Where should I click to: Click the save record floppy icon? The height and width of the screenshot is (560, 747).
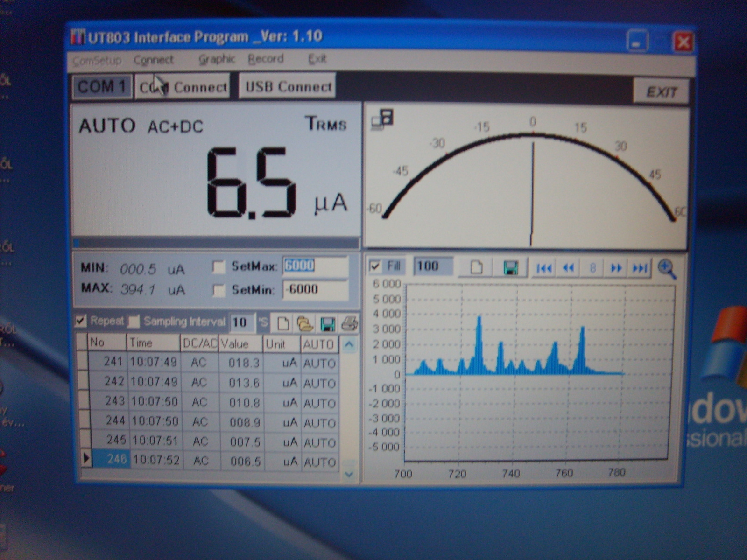(328, 324)
